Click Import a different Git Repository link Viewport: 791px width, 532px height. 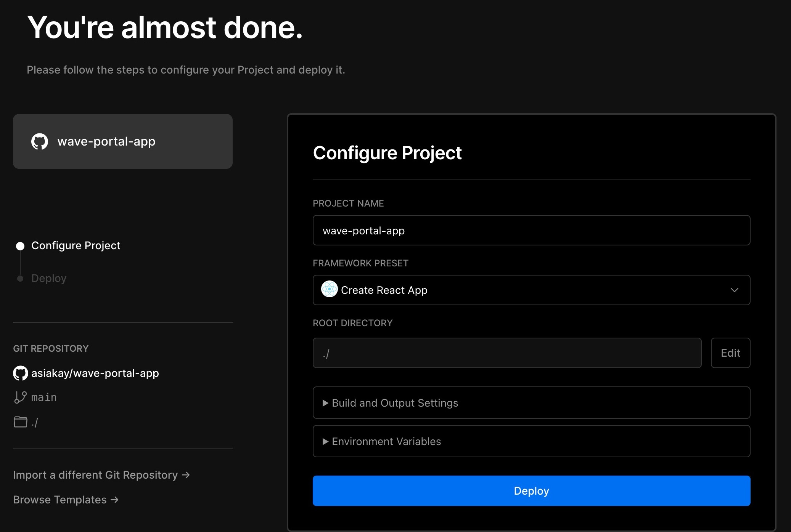point(95,475)
